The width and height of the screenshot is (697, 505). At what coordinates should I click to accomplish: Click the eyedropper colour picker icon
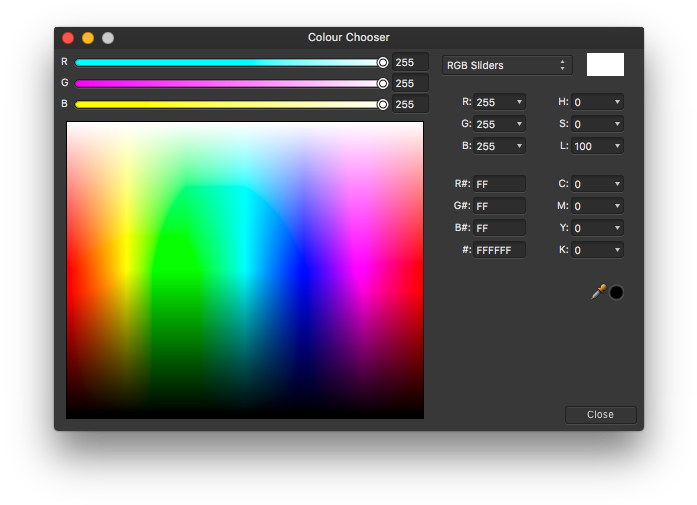tap(598, 292)
